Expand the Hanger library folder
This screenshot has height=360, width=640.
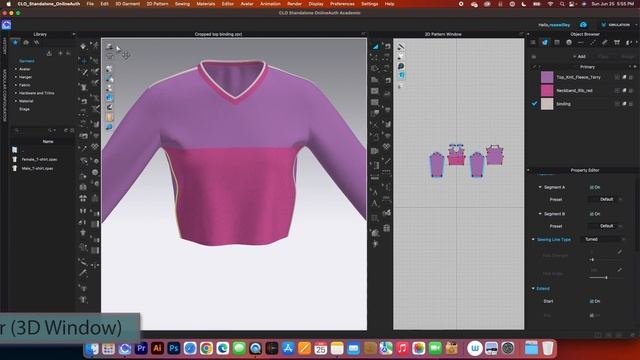[x=16, y=77]
